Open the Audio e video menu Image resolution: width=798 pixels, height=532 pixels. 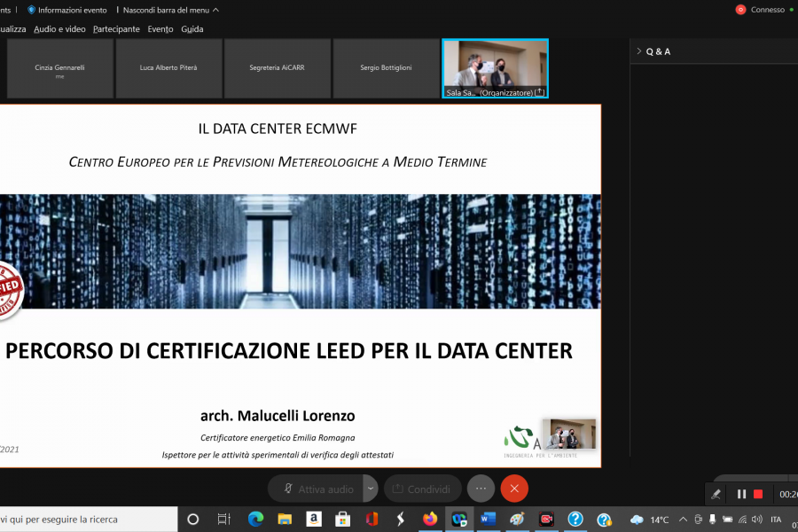pyautogui.click(x=59, y=29)
